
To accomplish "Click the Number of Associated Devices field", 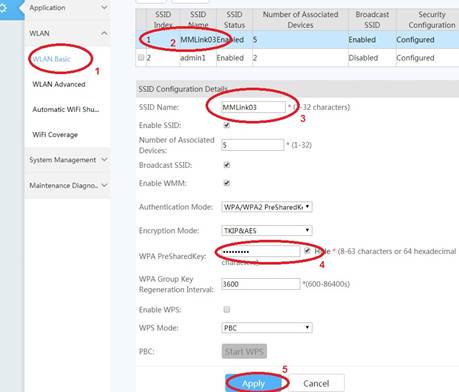I will pyautogui.click(x=253, y=145).
